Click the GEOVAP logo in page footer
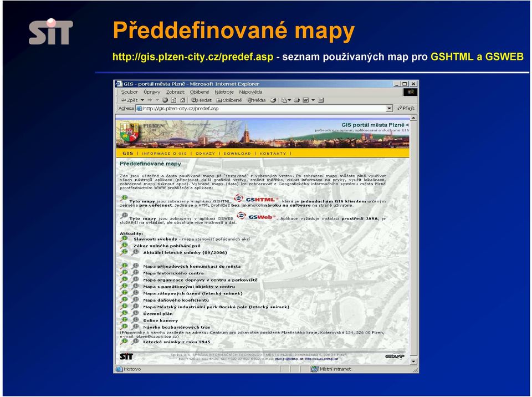532x397 pixels. coord(395,357)
